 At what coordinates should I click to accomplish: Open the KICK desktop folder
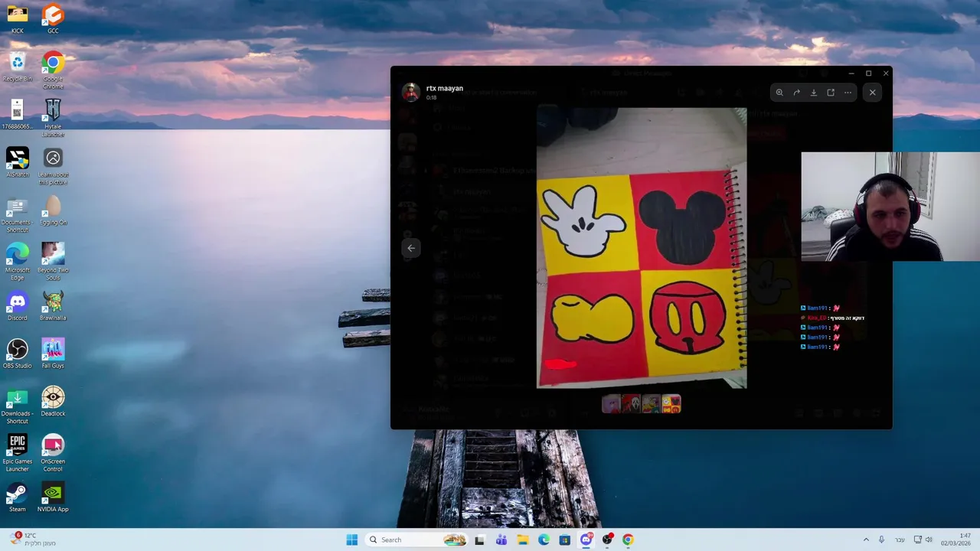(x=17, y=18)
